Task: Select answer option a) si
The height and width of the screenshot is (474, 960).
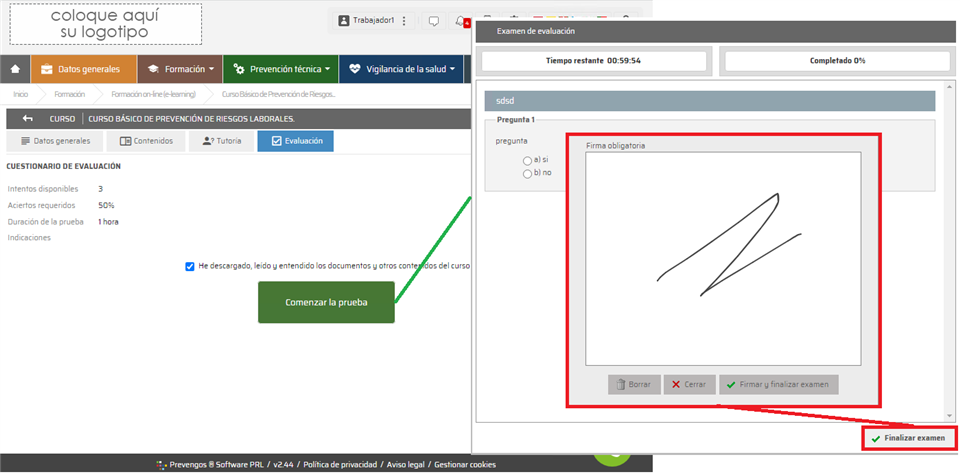Action: pos(527,160)
